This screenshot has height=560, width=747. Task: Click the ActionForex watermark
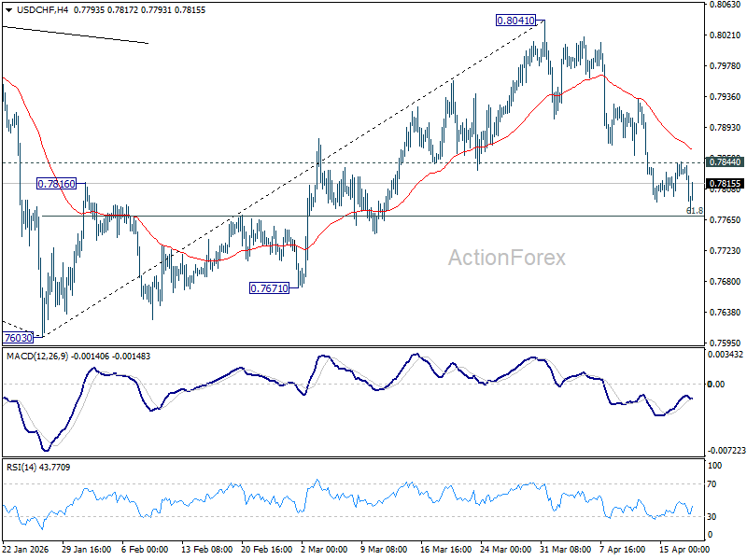pyautogui.click(x=506, y=258)
